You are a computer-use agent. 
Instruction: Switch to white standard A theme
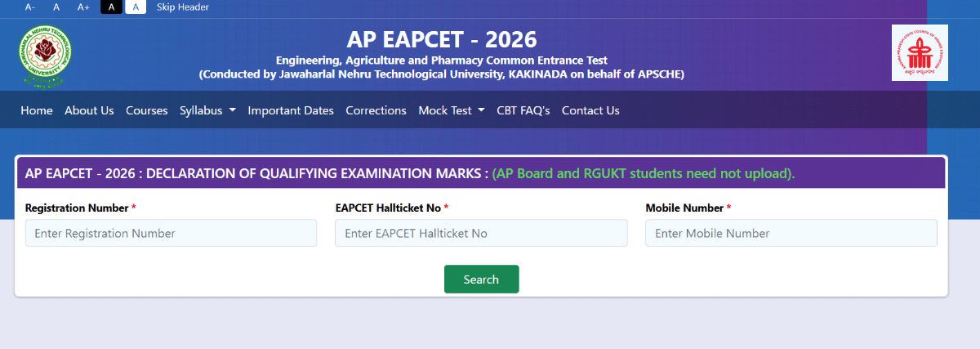tap(136, 7)
